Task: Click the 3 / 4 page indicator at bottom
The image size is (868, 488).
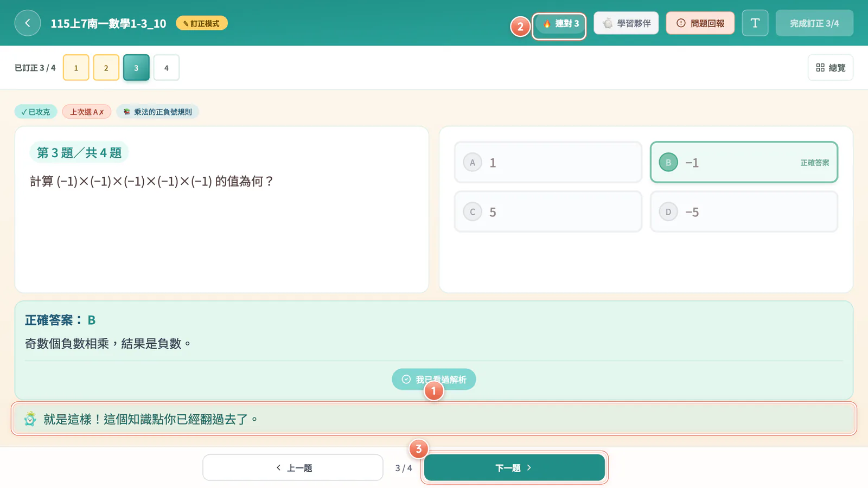Action: (x=404, y=468)
